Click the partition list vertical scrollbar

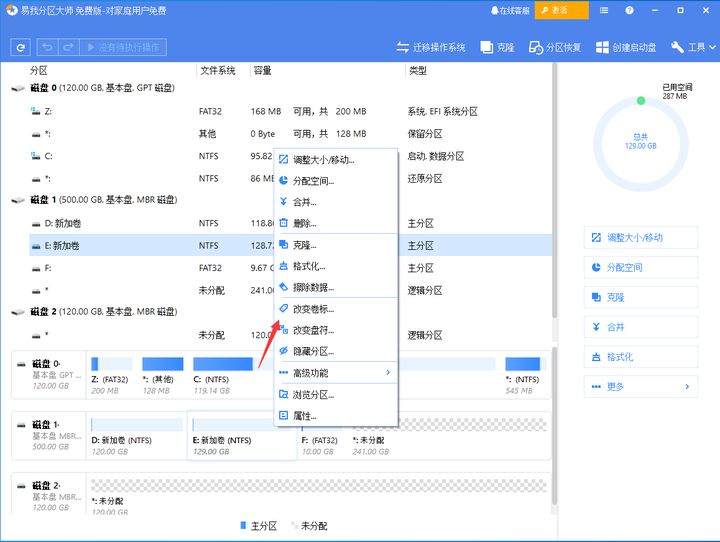pos(555,191)
